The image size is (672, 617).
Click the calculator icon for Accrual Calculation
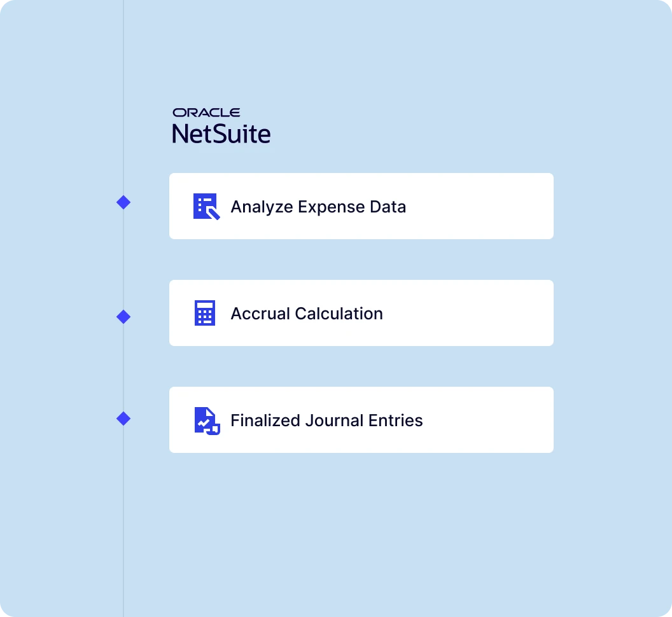205,314
